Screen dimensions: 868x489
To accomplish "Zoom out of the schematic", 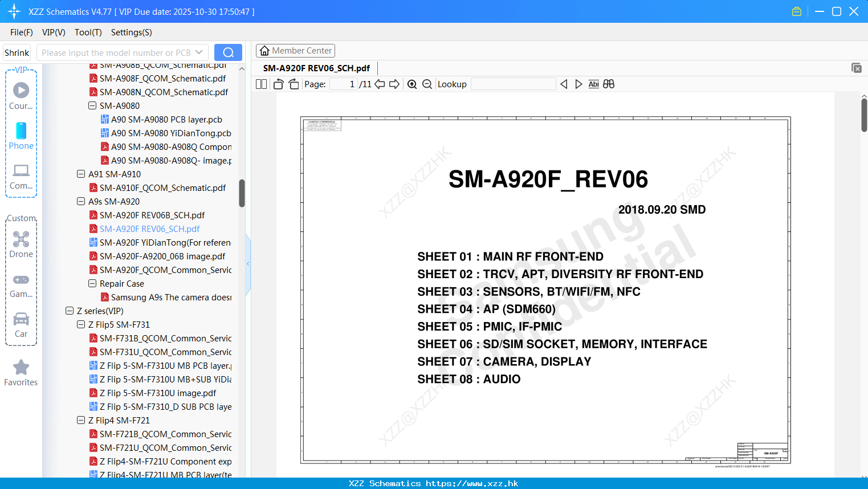I will coord(427,84).
